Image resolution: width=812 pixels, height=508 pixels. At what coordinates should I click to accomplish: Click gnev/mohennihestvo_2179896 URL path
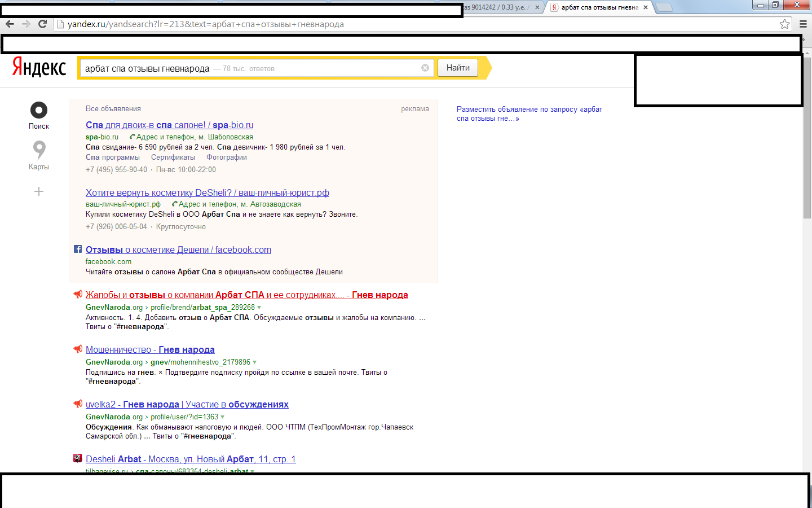coord(200,362)
